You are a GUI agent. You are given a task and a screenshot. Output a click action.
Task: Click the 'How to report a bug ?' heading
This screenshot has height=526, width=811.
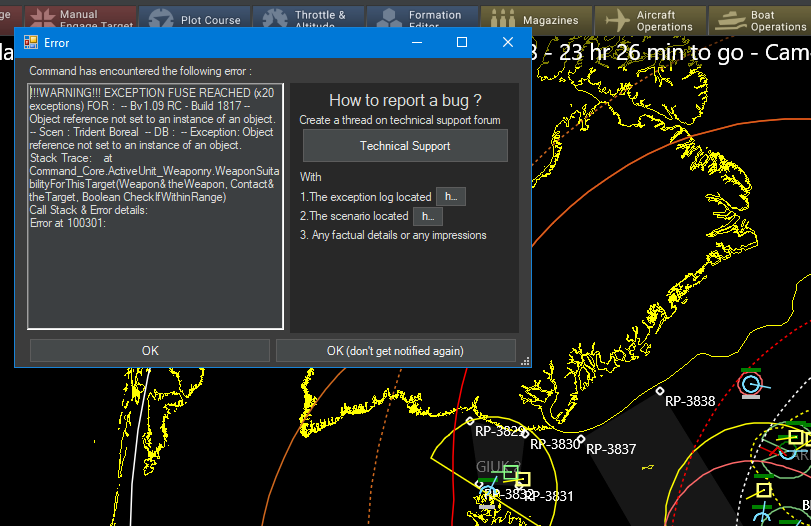pos(405,100)
